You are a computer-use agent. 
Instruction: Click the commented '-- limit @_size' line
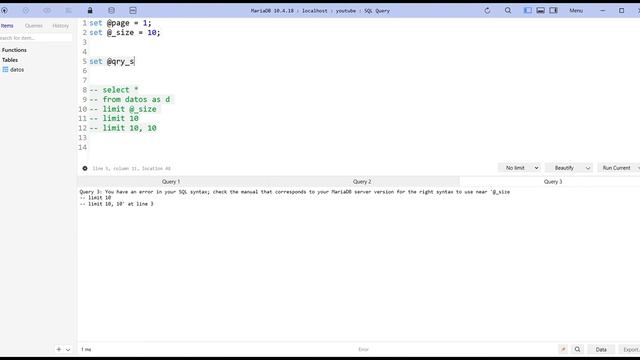pyautogui.click(x=123, y=109)
